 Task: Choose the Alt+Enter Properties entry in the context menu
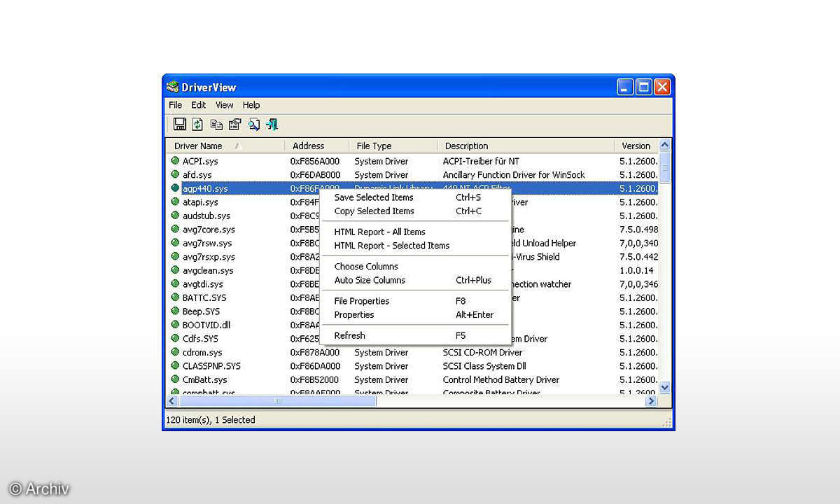point(415,314)
